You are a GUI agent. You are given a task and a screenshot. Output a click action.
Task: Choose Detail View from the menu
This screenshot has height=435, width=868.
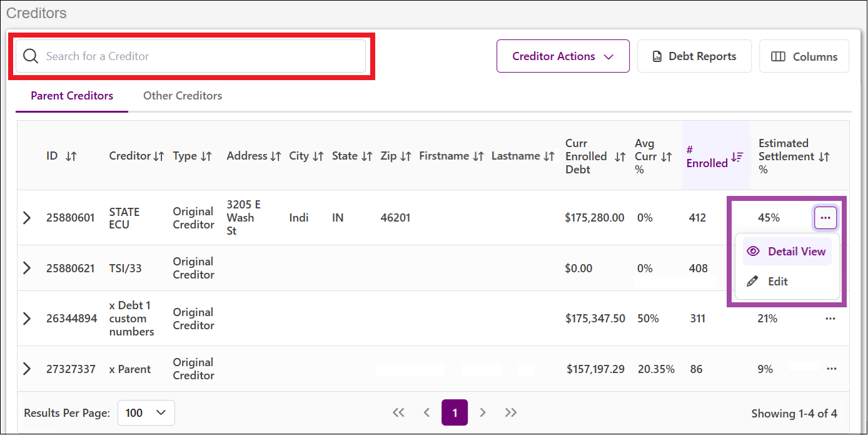(787, 252)
